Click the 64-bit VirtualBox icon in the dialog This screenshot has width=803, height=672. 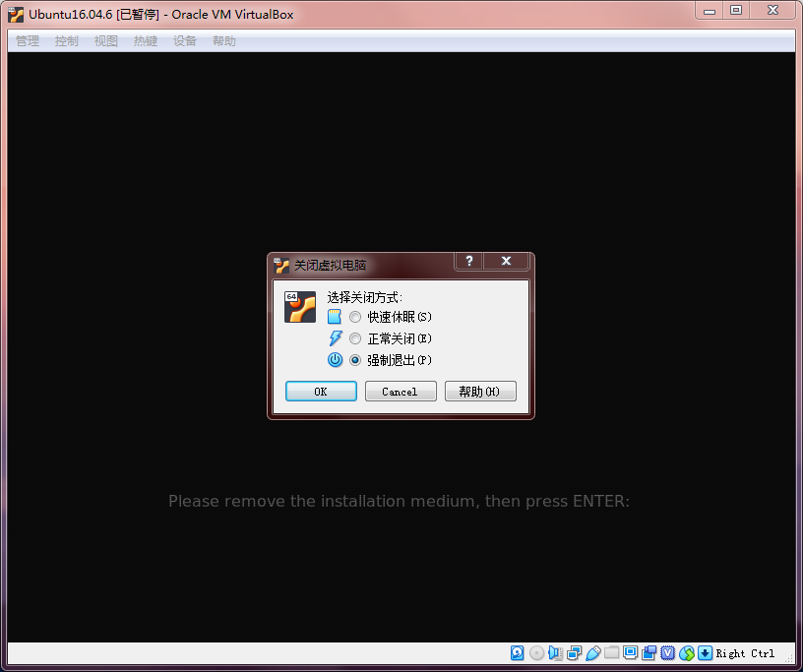pos(300,307)
